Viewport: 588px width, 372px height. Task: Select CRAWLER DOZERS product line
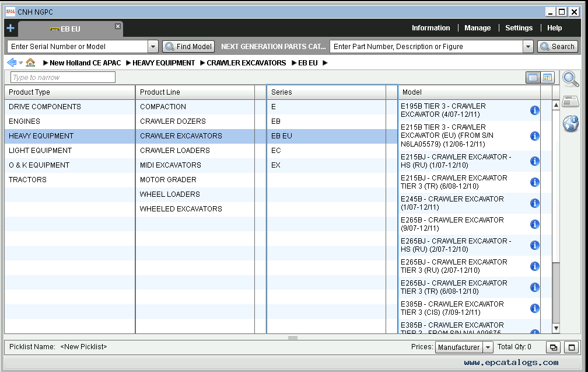pos(195,121)
